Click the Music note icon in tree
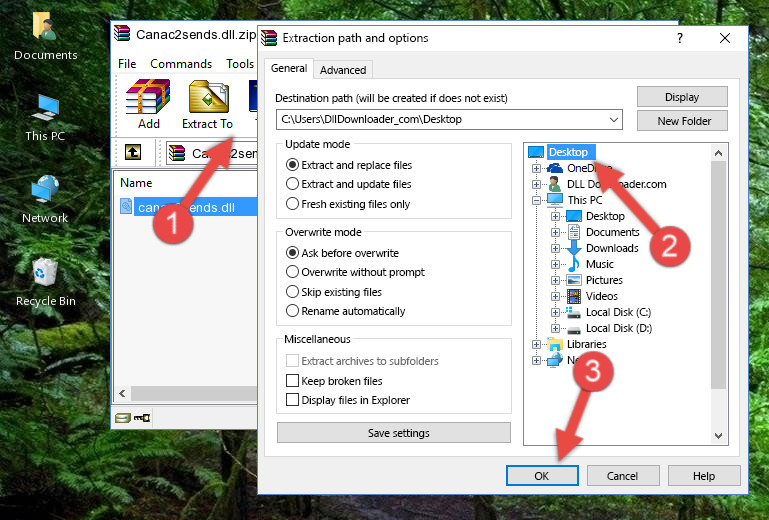The height and width of the screenshot is (520, 769). [573, 264]
